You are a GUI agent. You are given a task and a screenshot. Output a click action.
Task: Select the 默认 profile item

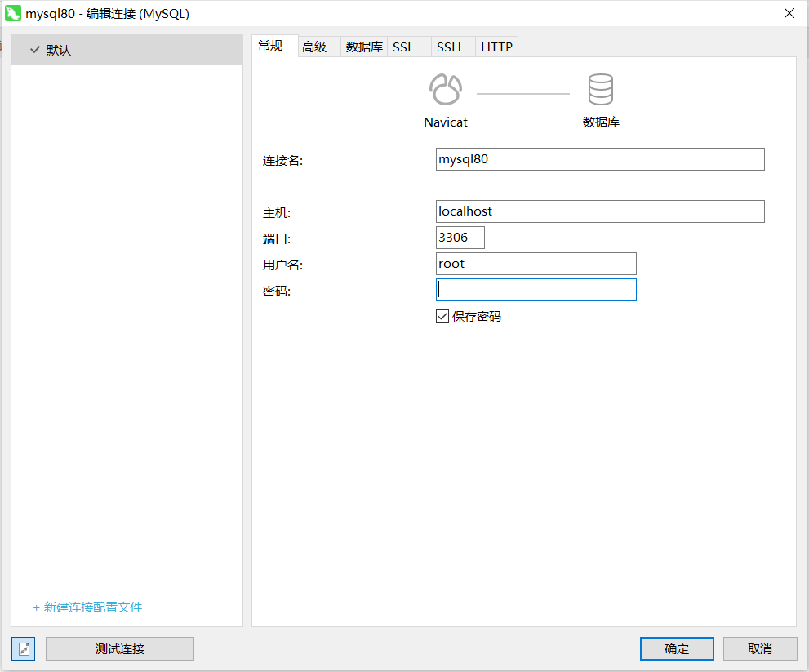click(127, 50)
